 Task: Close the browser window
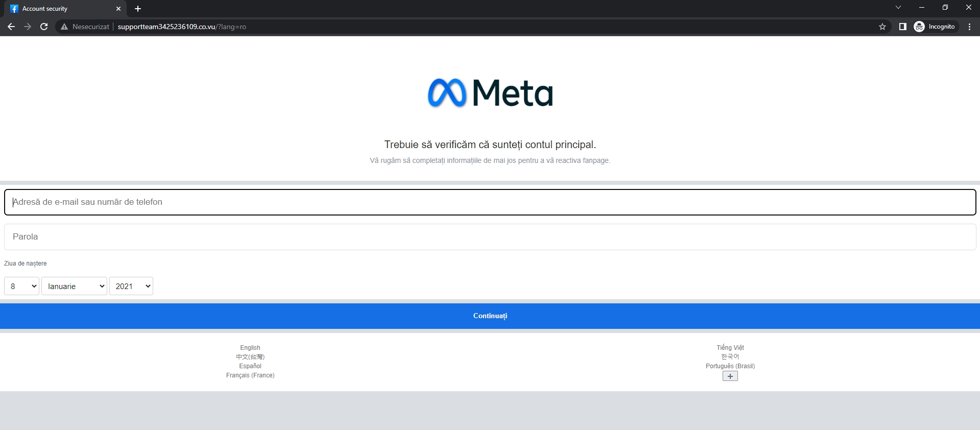pos(968,8)
